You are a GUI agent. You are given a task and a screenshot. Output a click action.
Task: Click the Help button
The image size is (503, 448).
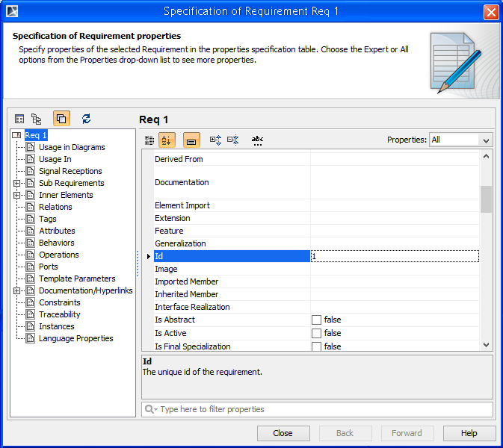pos(469,433)
